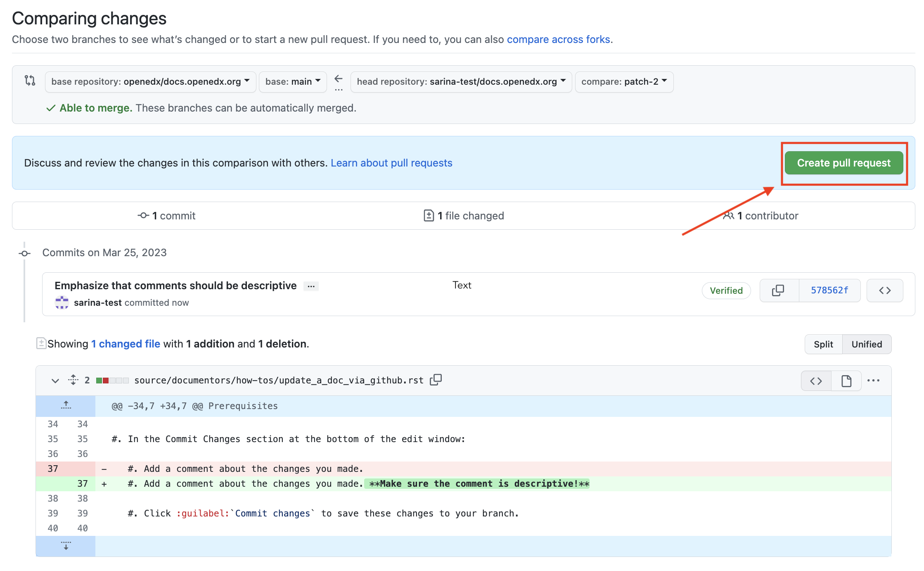Toggle commit message ellipsis expander

[311, 286]
